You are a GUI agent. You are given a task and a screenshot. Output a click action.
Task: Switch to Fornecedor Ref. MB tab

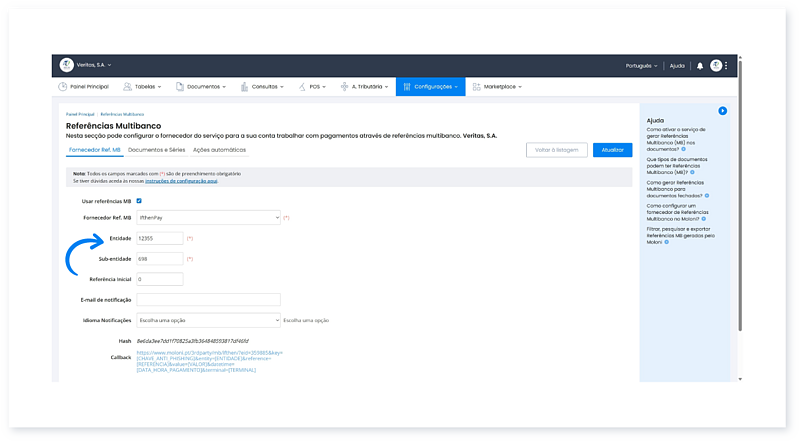95,150
